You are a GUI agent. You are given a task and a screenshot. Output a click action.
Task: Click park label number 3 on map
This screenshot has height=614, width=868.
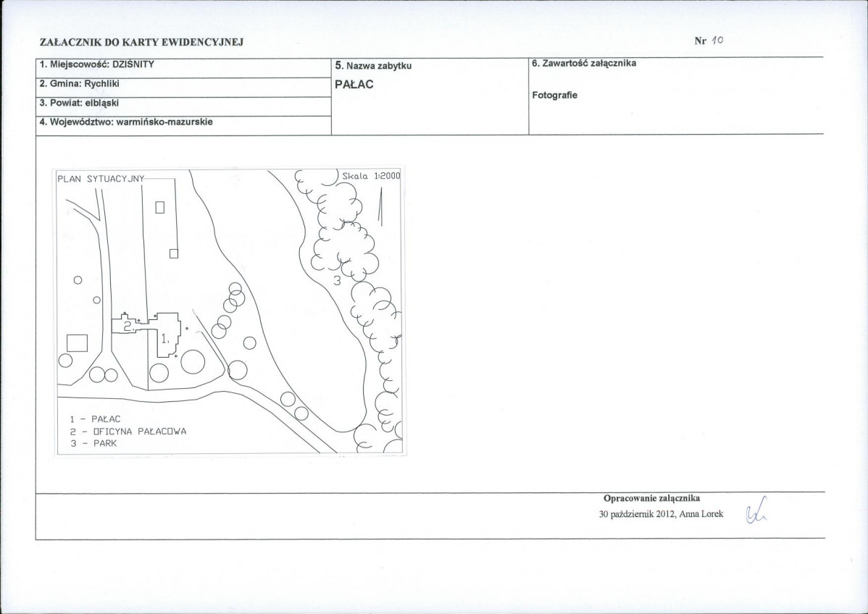point(336,281)
